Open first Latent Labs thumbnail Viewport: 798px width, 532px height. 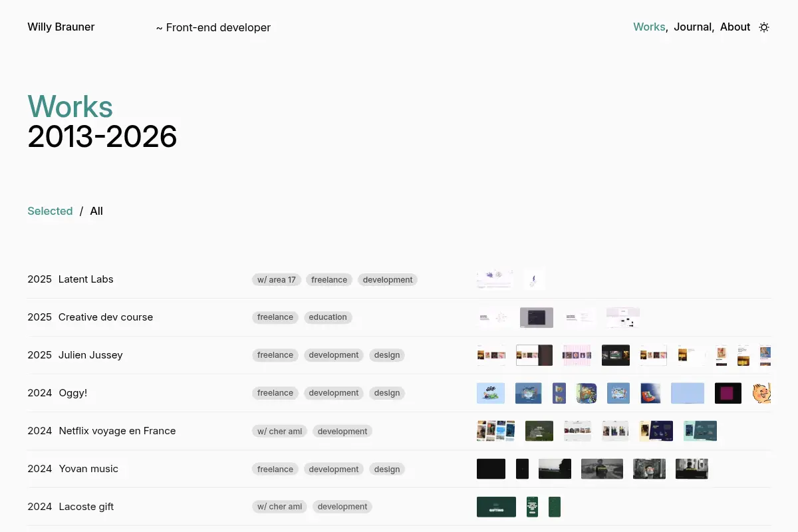pyautogui.click(x=495, y=279)
